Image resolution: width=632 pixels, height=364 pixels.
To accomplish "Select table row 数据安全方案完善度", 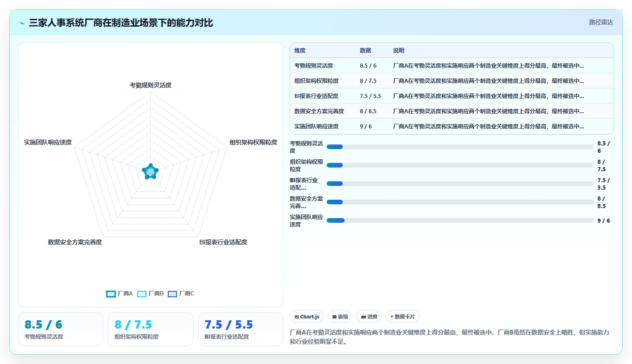I will [x=452, y=111].
